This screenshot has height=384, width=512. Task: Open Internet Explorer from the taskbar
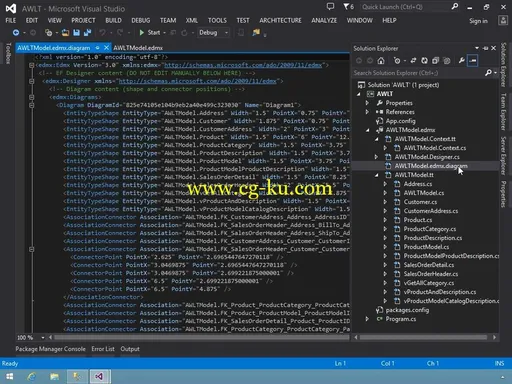click(32, 377)
